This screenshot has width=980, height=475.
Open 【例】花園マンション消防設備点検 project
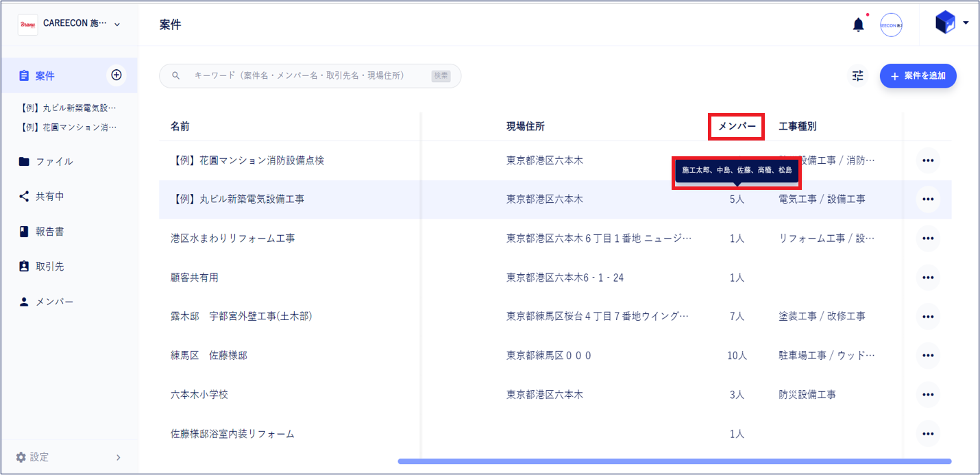(247, 160)
